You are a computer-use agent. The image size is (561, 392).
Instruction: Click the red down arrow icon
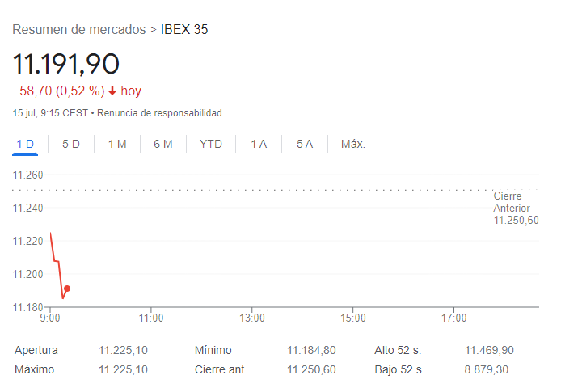tap(112, 91)
